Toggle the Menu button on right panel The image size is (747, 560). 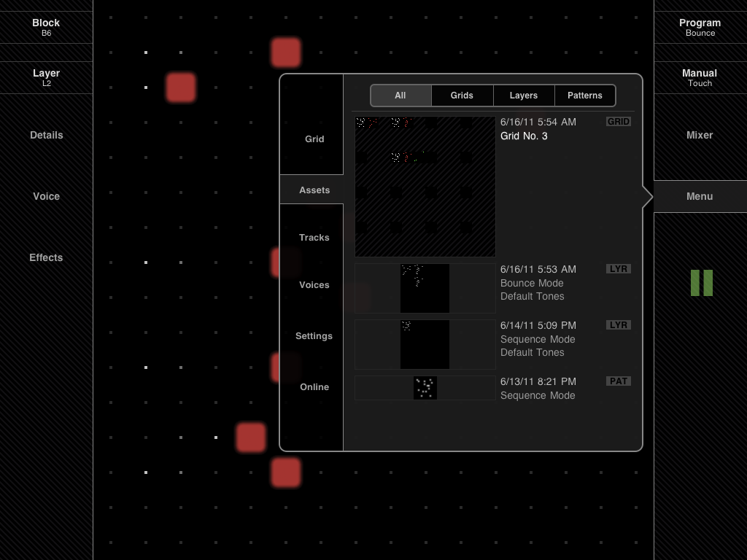tap(700, 196)
